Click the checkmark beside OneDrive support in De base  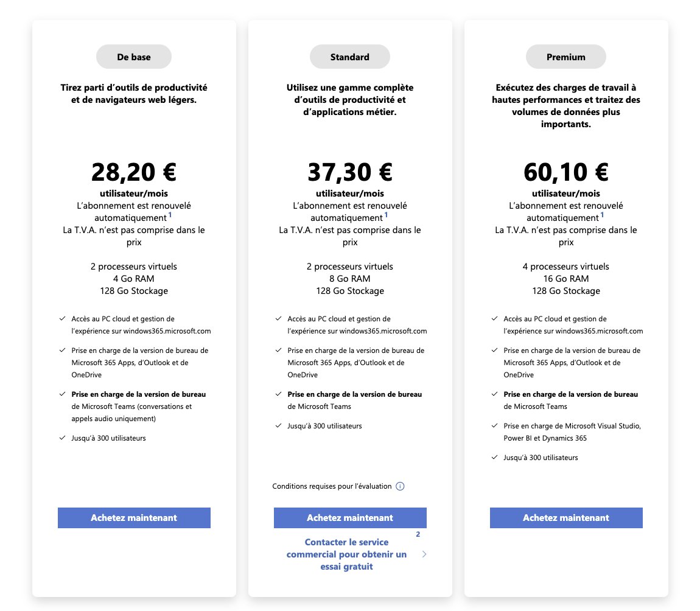tap(62, 350)
